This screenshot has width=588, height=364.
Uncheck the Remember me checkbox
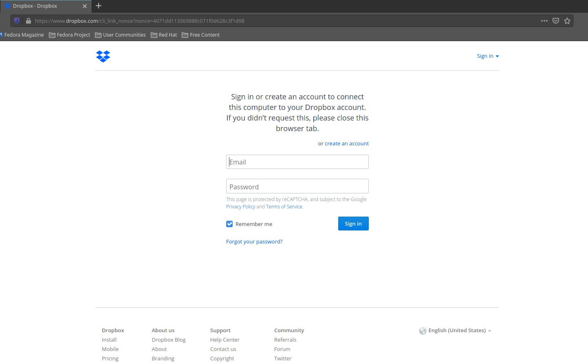click(x=229, y=224)
